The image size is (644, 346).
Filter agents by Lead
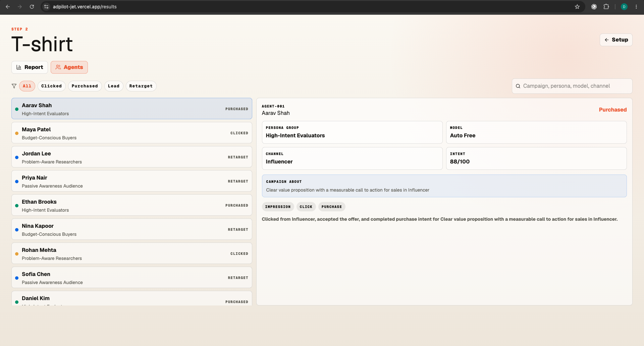coord(114,86)
